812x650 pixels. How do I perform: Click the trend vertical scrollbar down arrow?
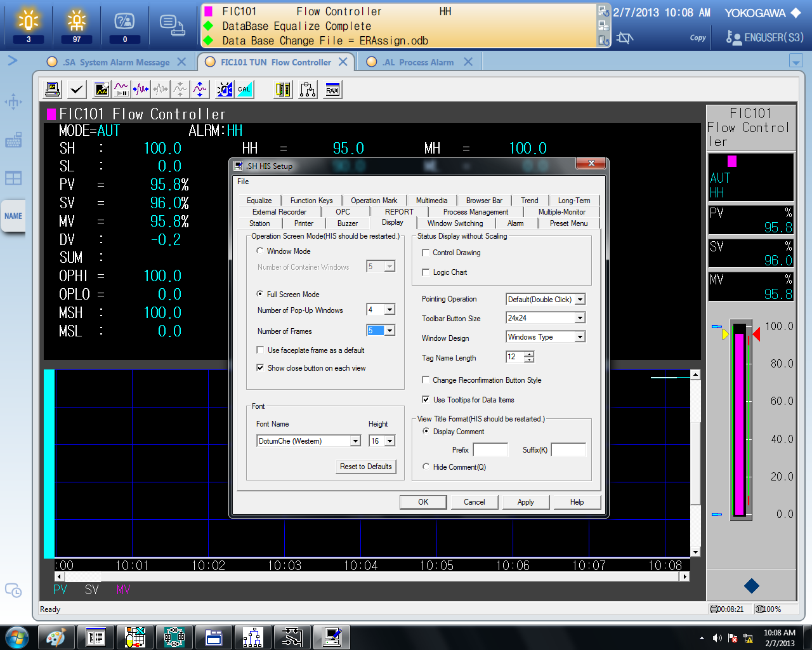(x=695, y=552)
